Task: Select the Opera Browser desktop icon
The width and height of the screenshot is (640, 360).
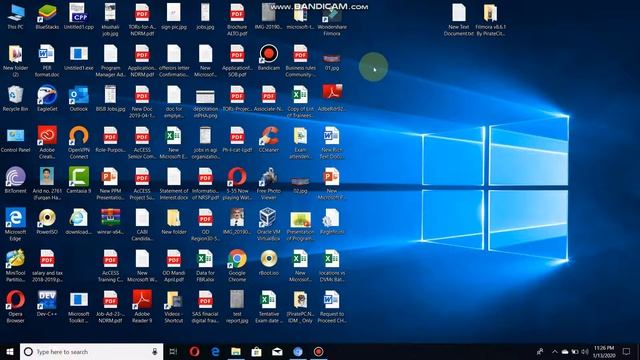Action: coord(16,307)
